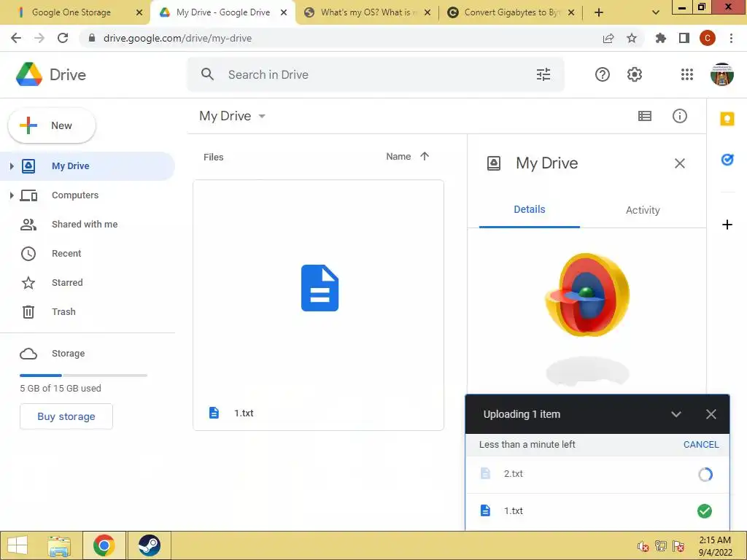Open Chrome profile C avatar
The height and width of the screenshot is (560, 747).
pos(708,38)
